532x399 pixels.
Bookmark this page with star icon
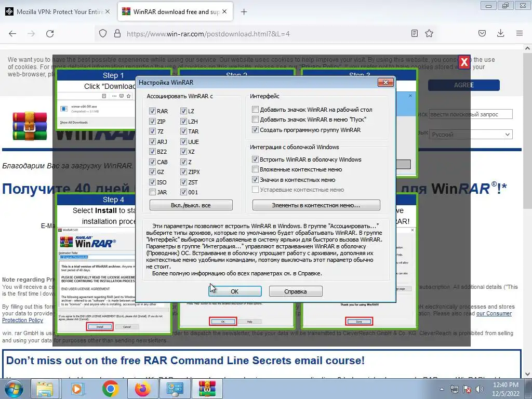[x=429, y=33]
